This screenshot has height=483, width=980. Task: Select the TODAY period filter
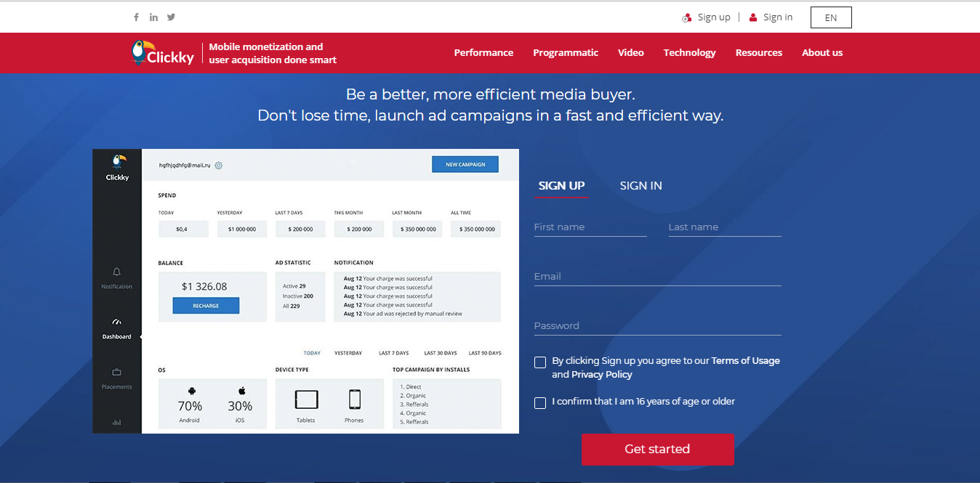(x=312, y=353)
